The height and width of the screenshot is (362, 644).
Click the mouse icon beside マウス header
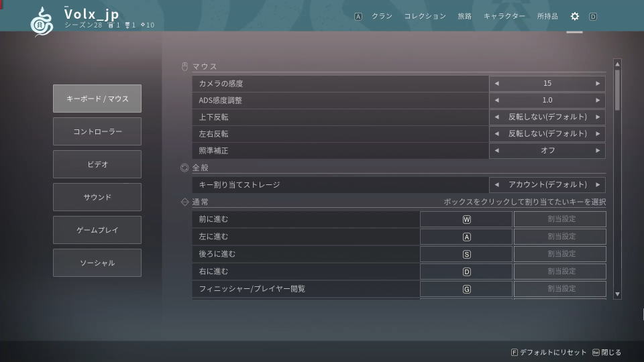(x=184, y=66)
